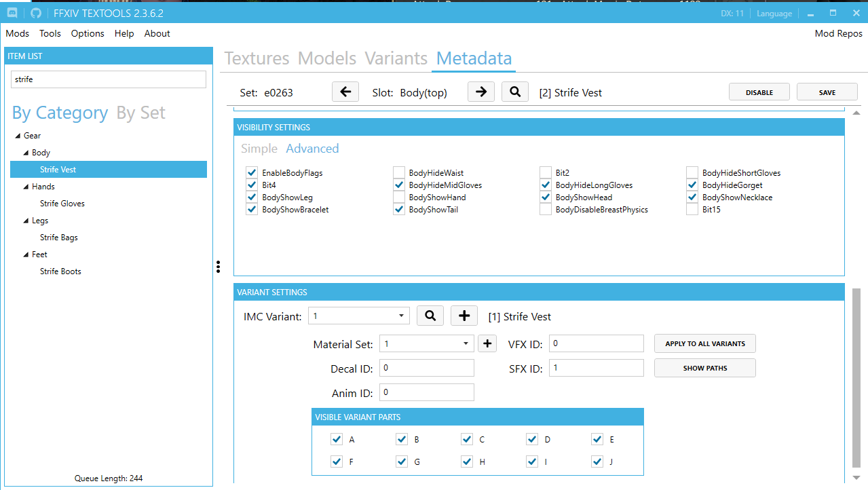Viewport: 868px width, 490px height.
Task: Open the Options menu
Action: tap(88, 33)
